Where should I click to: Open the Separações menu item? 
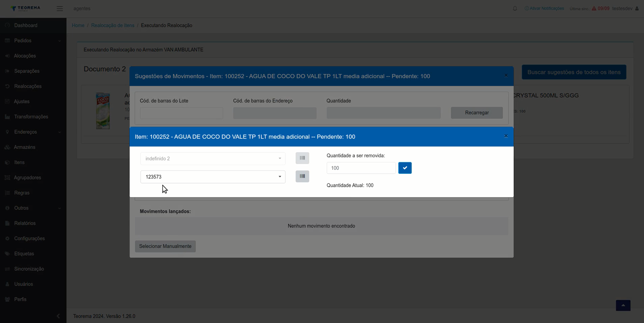(x=27, y=71)
